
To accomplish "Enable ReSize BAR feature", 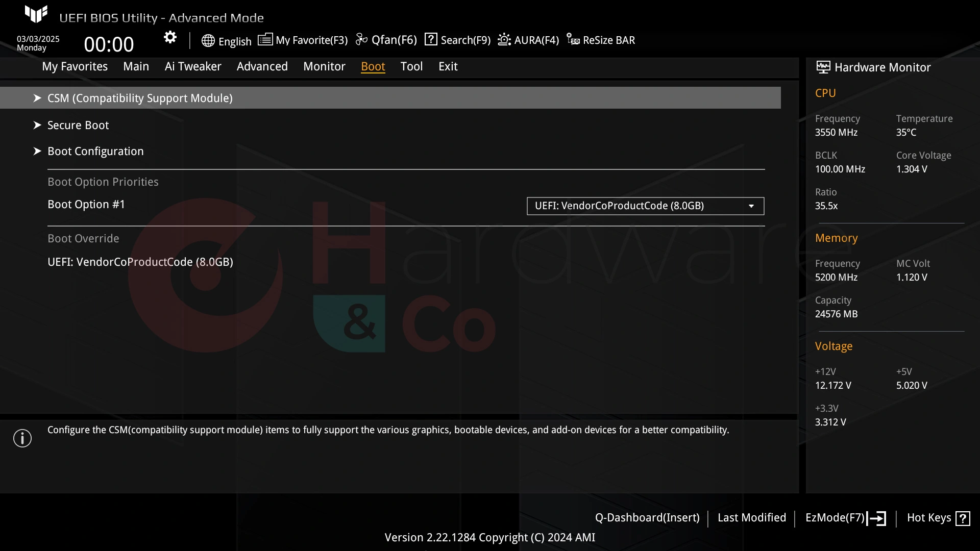I will click(601, 40).
